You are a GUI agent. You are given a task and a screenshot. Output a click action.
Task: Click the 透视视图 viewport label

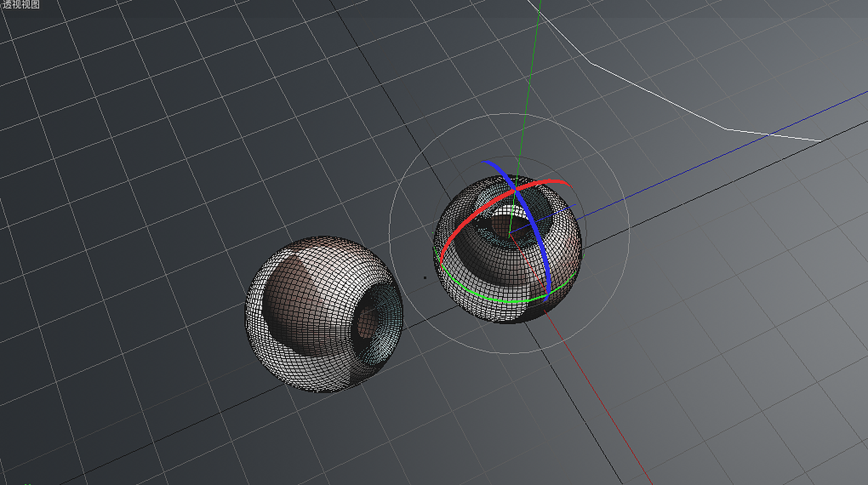point(20,4)
